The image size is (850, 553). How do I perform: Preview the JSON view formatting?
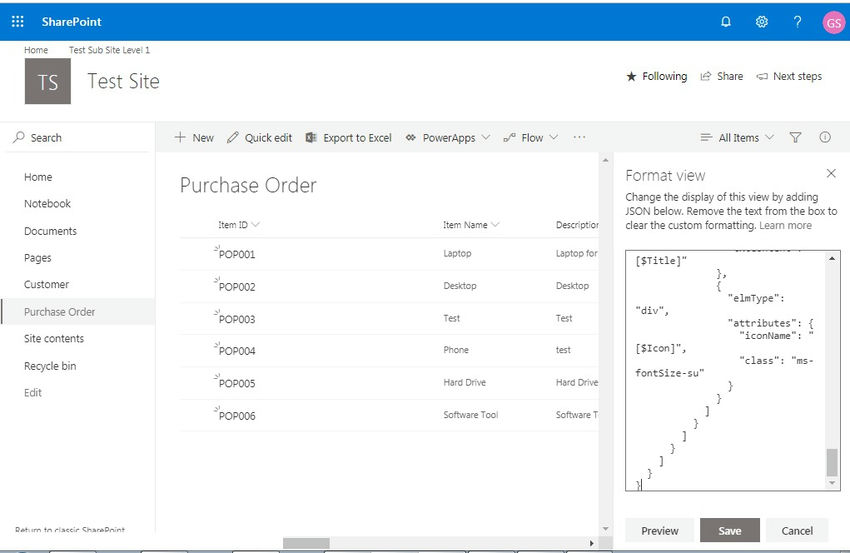click(x=659, y=530)
